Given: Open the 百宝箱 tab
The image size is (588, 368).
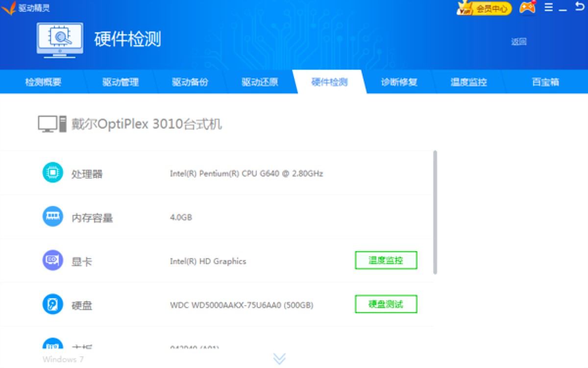Looking at the screenshot, I should pos(545,82).
